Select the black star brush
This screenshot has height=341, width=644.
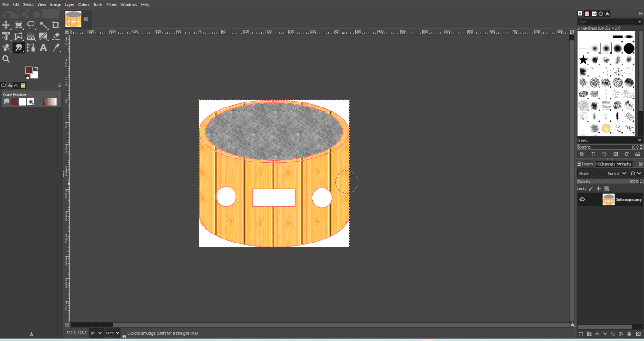pos(583,60)
